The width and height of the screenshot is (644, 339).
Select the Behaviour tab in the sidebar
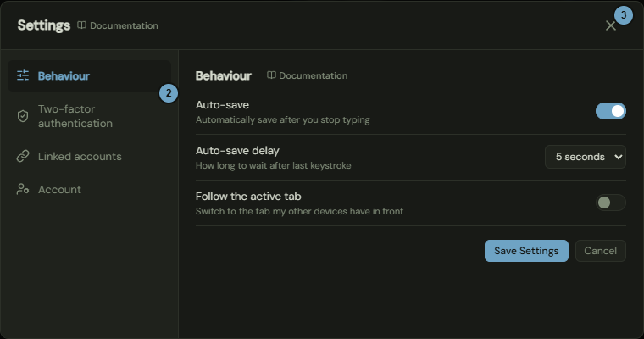pos(89,75)
